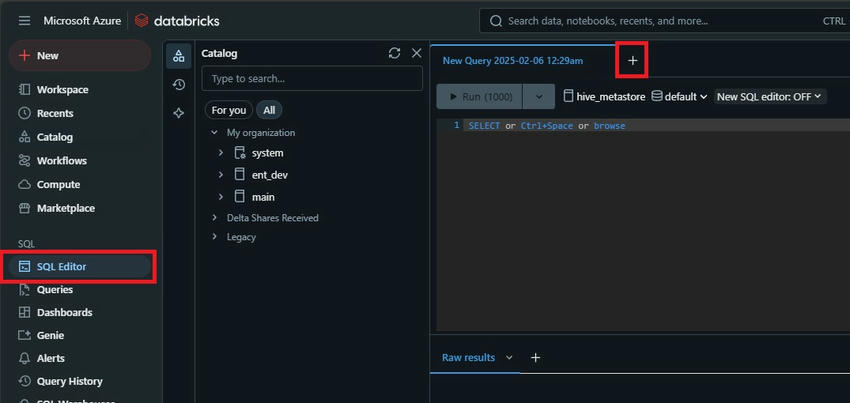Refresh the Catalog panel
850x403 pixels.
395,53
